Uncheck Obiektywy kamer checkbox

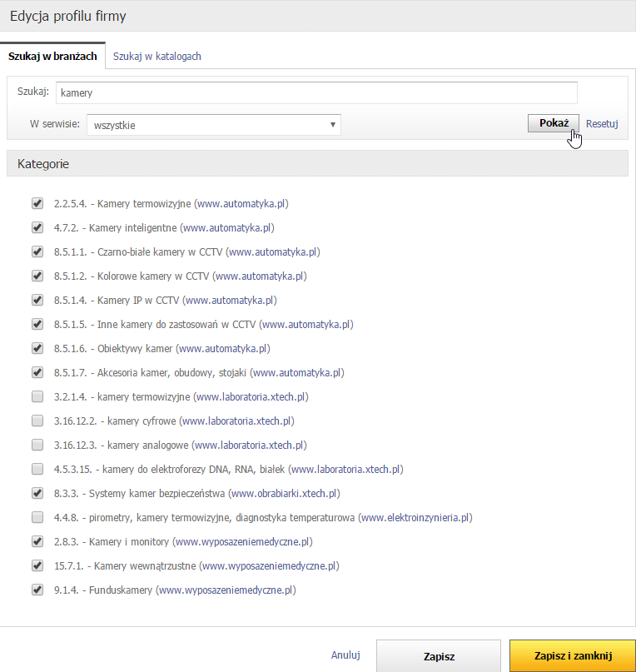click(x=37, y=348)
